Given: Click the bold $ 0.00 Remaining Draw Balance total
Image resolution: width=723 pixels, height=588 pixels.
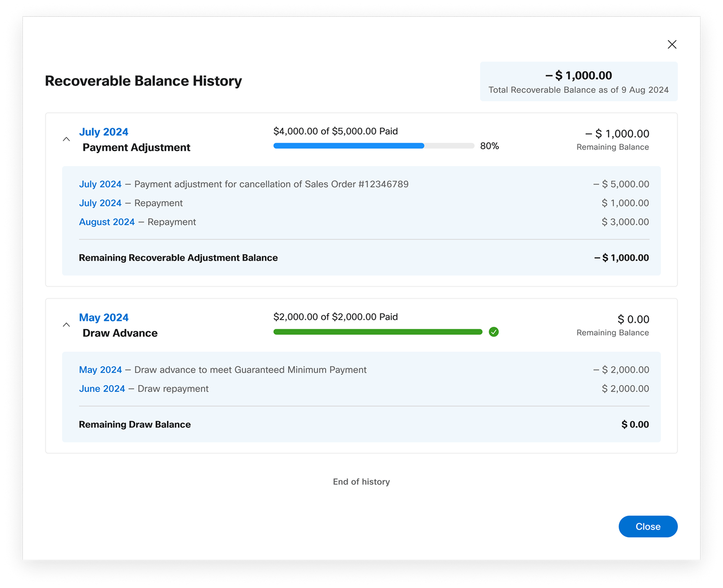Looking at the screenshot, I should pos(635,424).
